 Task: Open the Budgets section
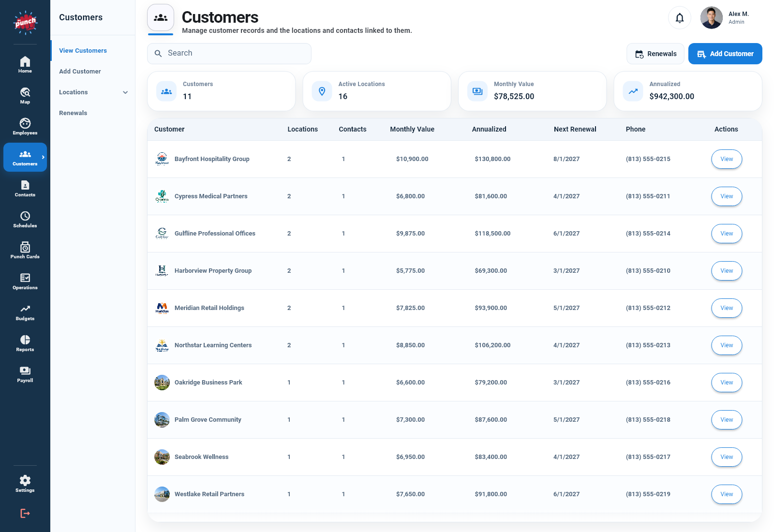coord(25,312)
